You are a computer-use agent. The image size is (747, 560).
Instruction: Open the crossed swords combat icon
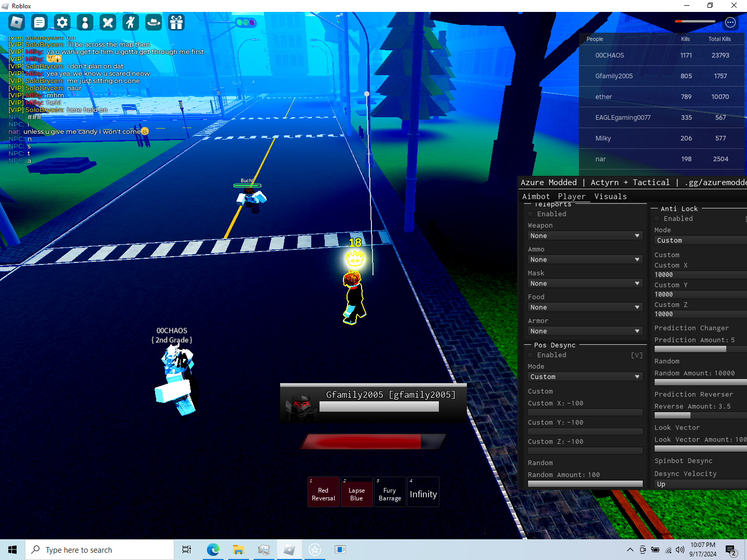point(108,22)
